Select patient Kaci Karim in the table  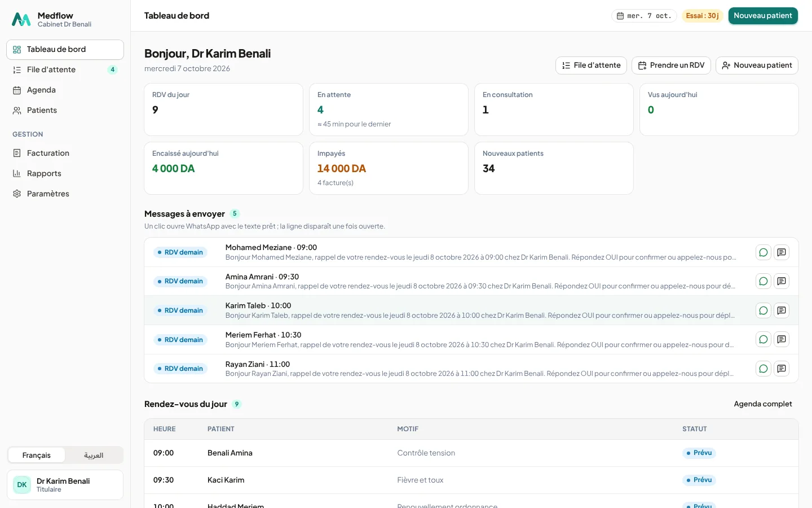pos(226,480)
